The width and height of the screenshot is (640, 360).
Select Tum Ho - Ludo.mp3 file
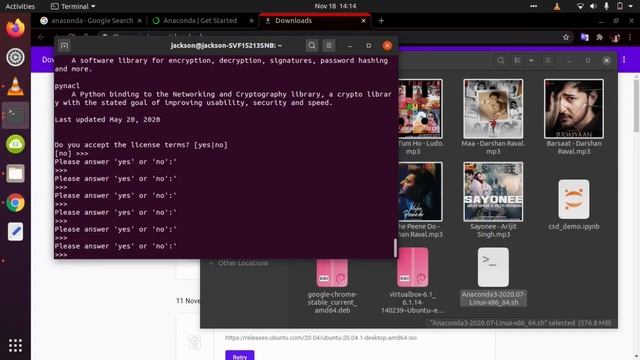[x=420, y=117]
